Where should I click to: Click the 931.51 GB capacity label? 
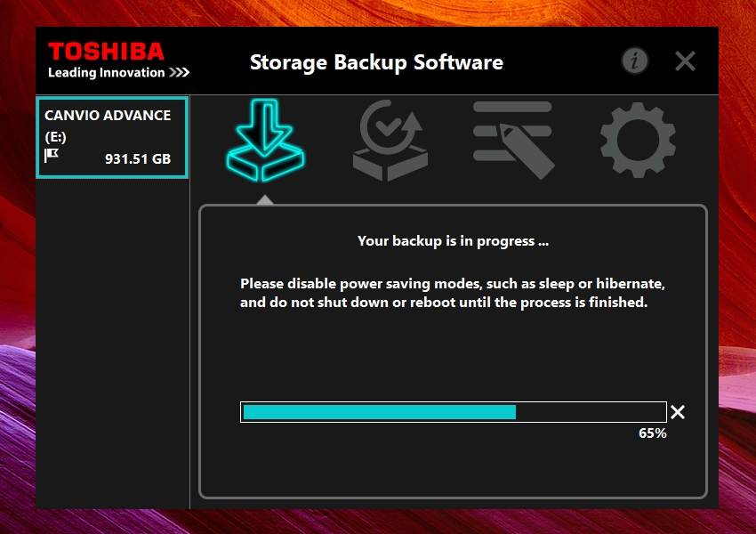[x=138, y=159]
